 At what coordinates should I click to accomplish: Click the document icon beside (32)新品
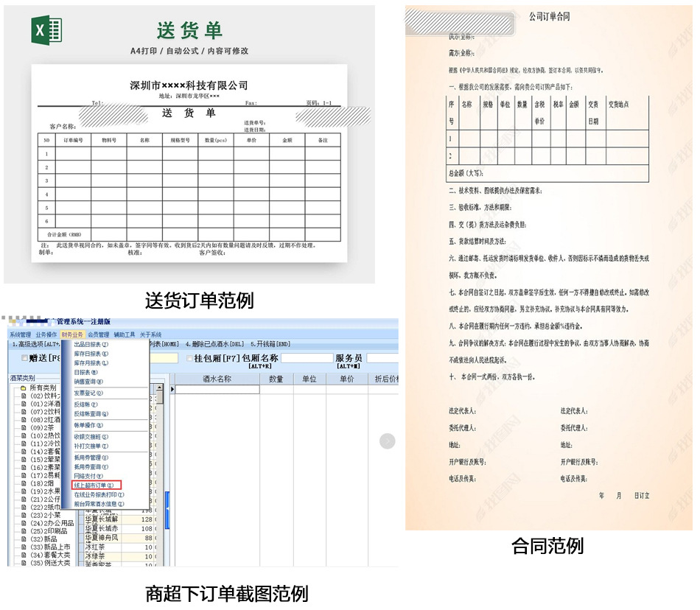23,539
